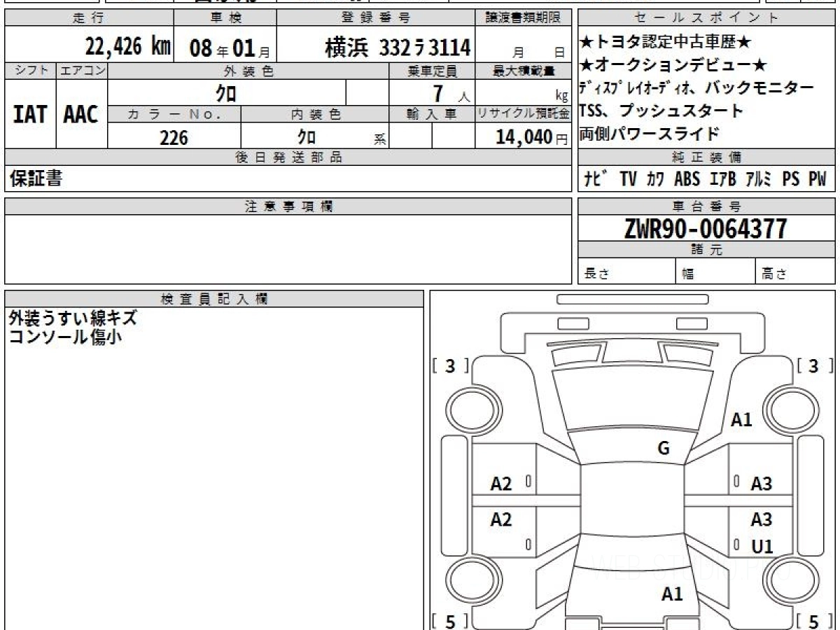Click the U1 dent mark on diagram

pyautogui.click(x=762, y=547)
